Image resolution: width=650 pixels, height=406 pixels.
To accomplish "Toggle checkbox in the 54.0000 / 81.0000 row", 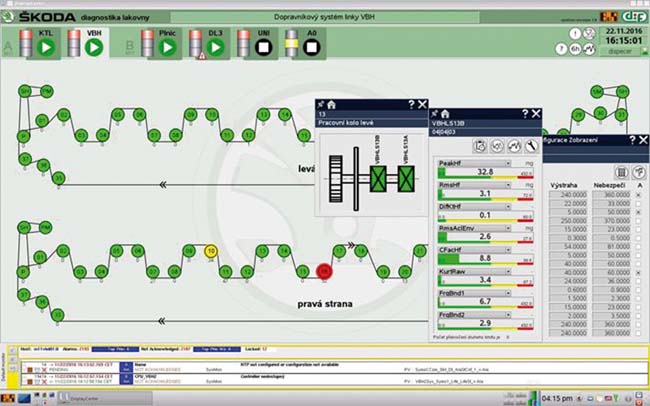I will (639, 247).
